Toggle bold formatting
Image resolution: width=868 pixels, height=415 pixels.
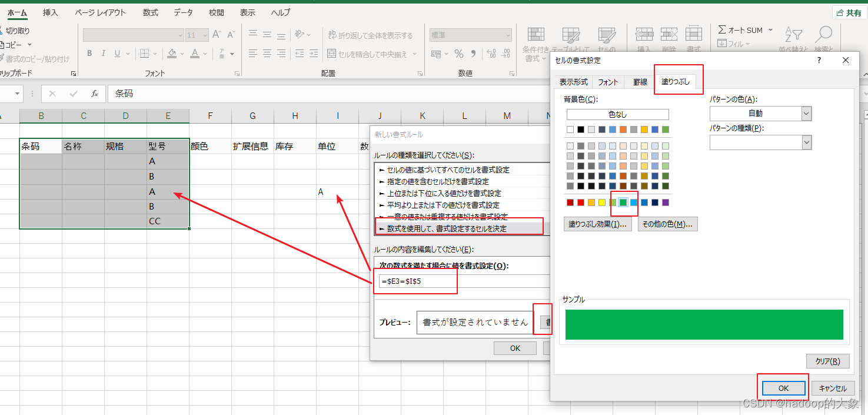point(89,54)
